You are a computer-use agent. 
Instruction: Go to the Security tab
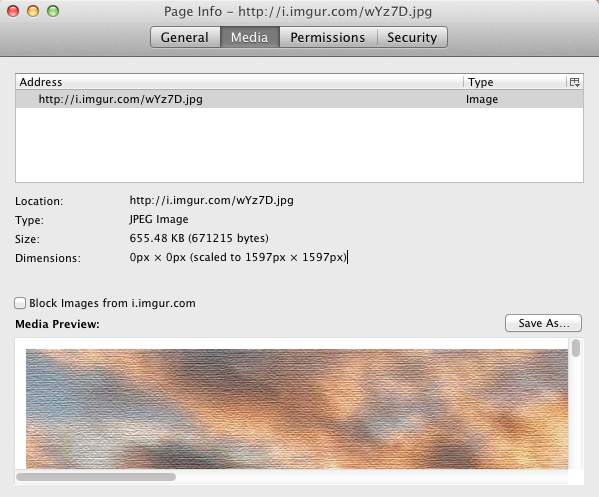[x=412, y=37]
